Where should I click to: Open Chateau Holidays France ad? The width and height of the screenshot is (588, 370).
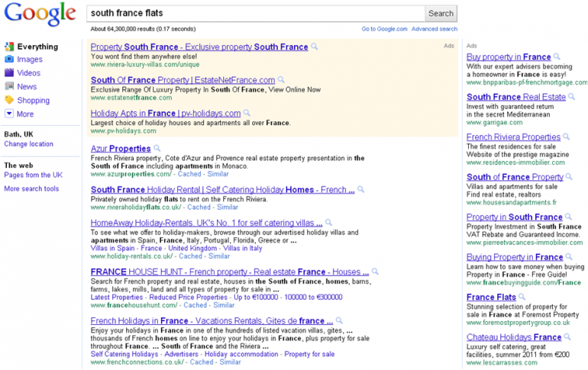pyautogui.click(x=514, y=337)
